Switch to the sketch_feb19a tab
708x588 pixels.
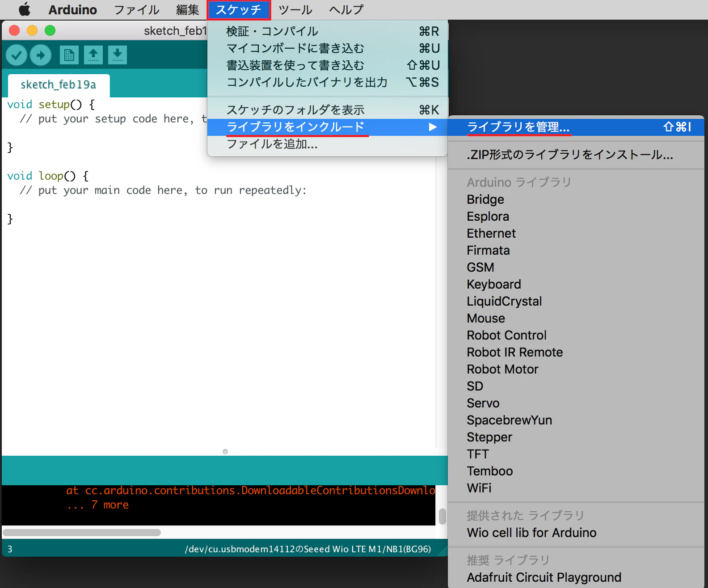click(59, 85)
